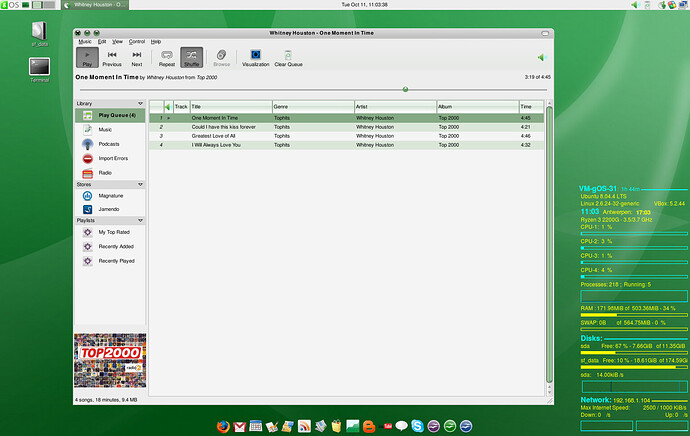This screenshot has height=436, width=690.
Task: Collapse the Playlists section arrow
Action: point(140,220)
